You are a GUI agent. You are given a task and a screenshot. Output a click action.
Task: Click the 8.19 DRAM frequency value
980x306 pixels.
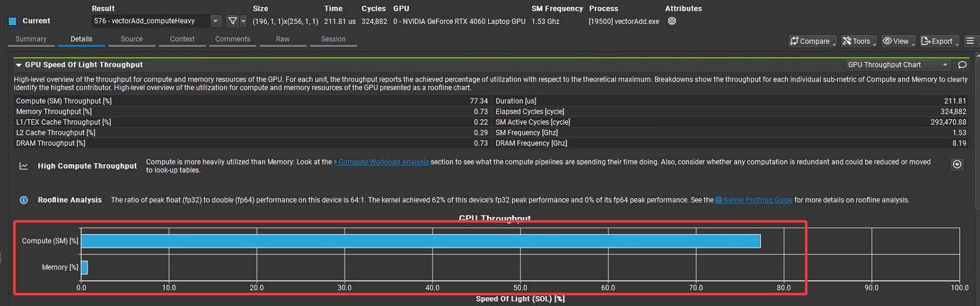pyautogui.click(x=960, y=144)
